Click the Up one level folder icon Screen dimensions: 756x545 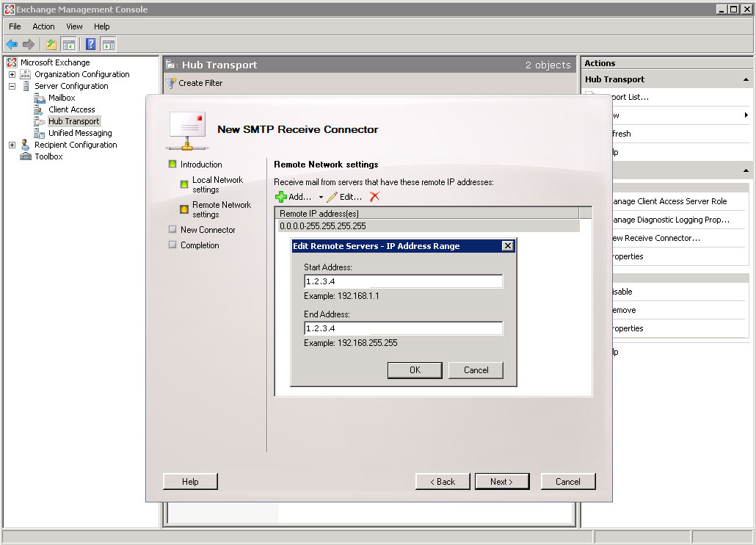click(x=51, y=45)
